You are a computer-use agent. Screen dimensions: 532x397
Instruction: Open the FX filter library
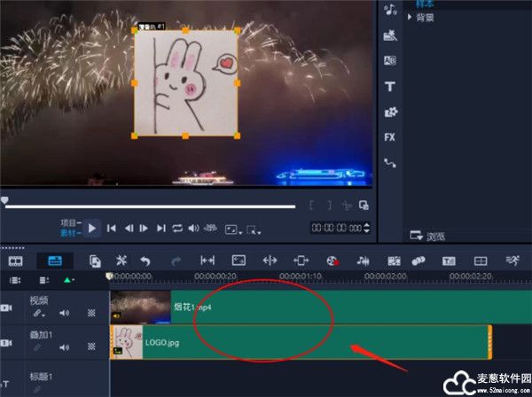click(x=389, y=137)
